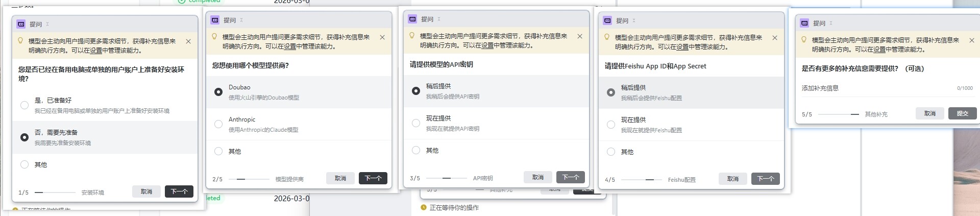This screenshot has height=216, width=980.
Task: Collapse the 模型提供商 question panel using chevrons
Action: coord(241,20)
